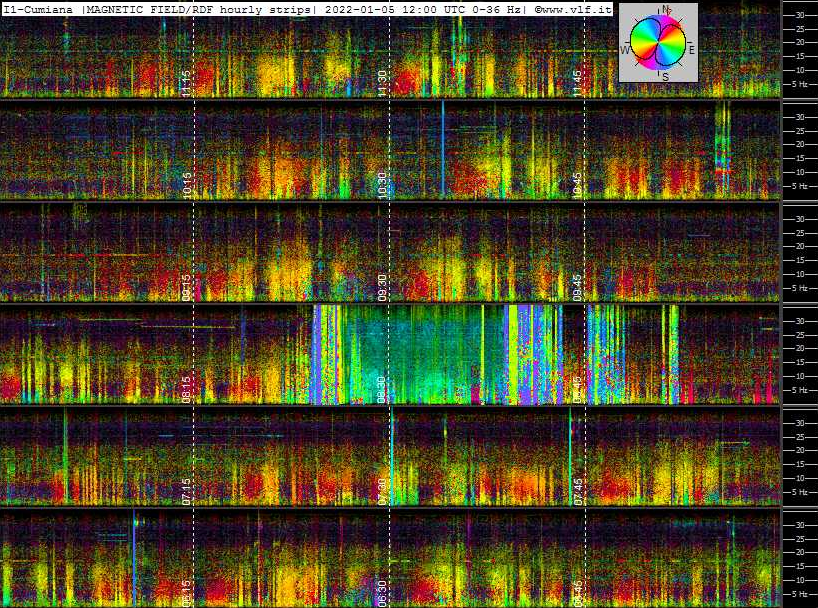Select the 11:30 time marker
This screenshot has width=818, height=608.
(382, 84)
